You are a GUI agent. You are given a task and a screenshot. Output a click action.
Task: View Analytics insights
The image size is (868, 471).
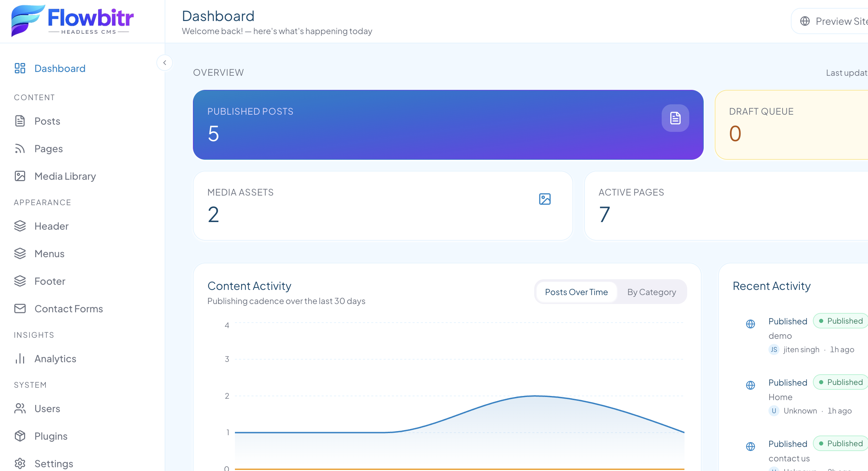coord(55,358)
